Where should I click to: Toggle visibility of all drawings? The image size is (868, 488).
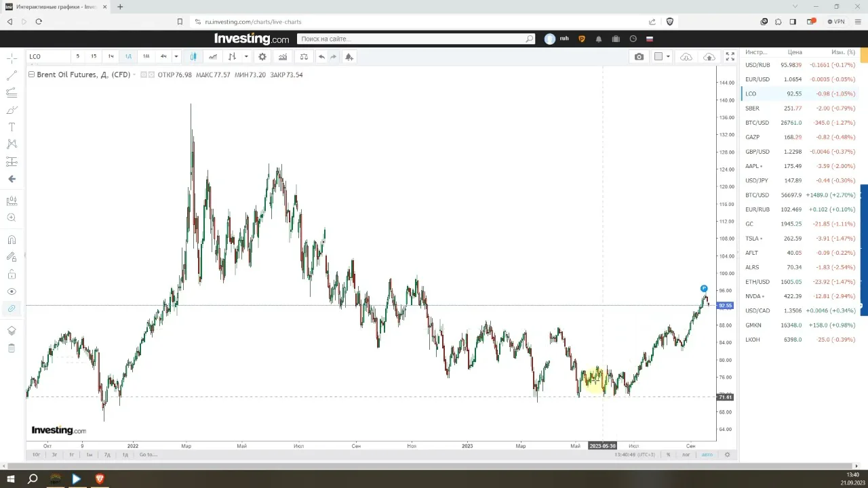[x=12, y=291]
